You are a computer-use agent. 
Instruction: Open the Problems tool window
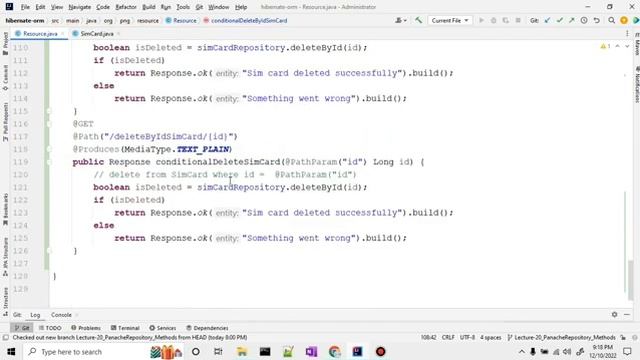click(86, 328)
